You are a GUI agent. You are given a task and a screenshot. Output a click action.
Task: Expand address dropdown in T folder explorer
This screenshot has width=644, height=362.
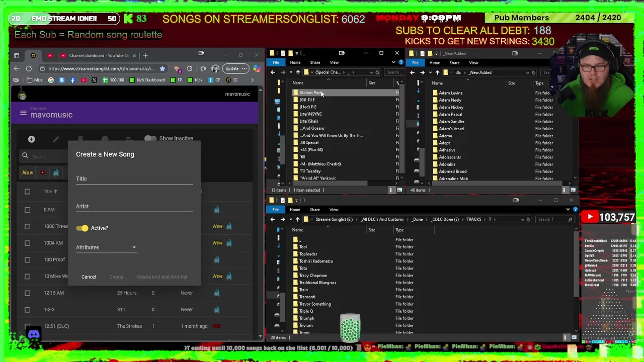[x=522, y=219]
